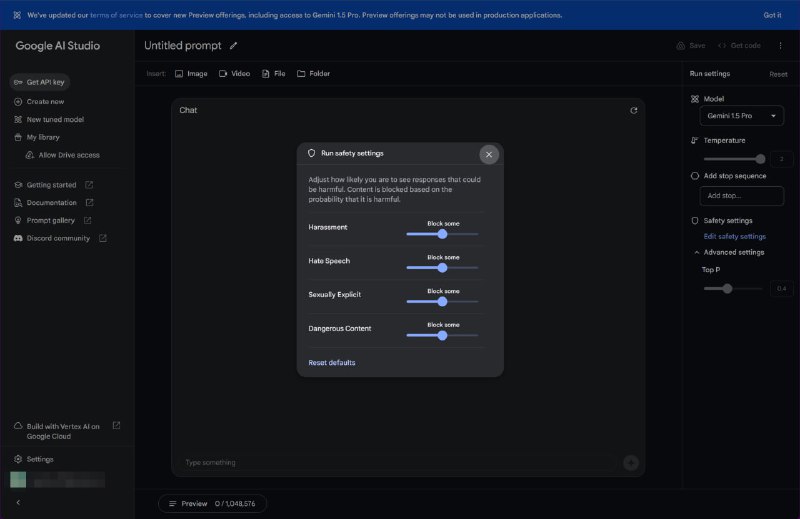Click the Temperature icon

pos(694,140)
